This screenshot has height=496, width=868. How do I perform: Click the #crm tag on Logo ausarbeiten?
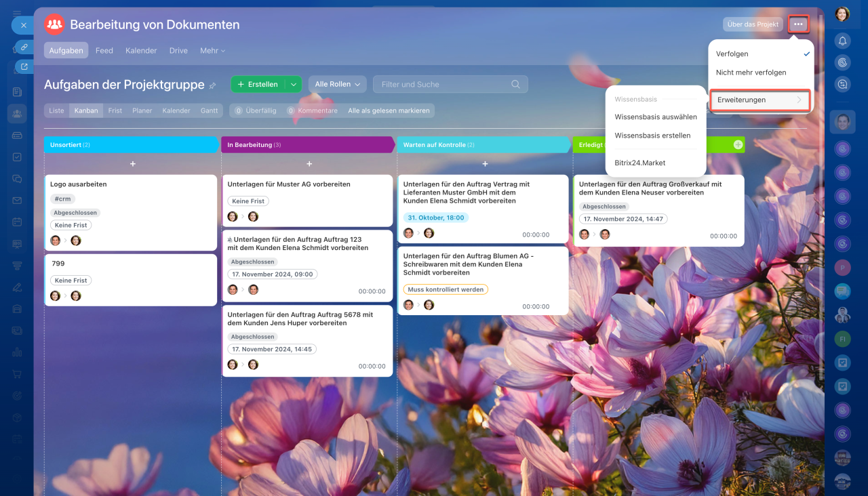click(63, 199)
